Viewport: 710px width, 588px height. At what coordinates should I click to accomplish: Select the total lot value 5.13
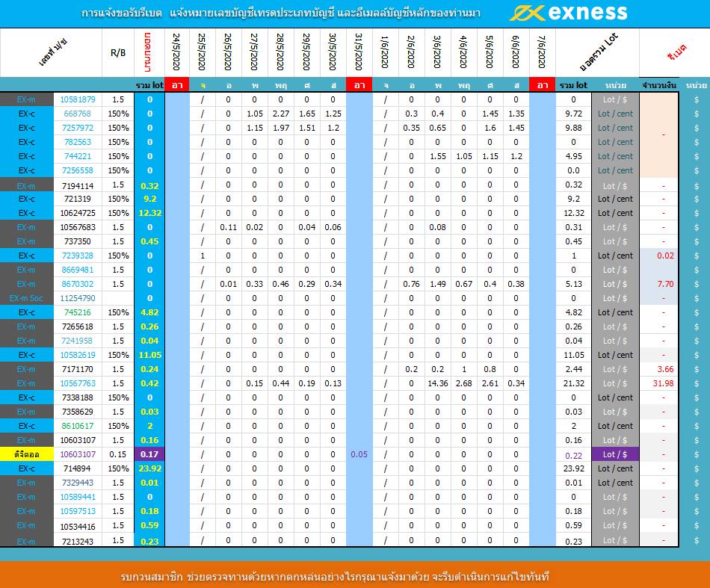click(574, 284)
